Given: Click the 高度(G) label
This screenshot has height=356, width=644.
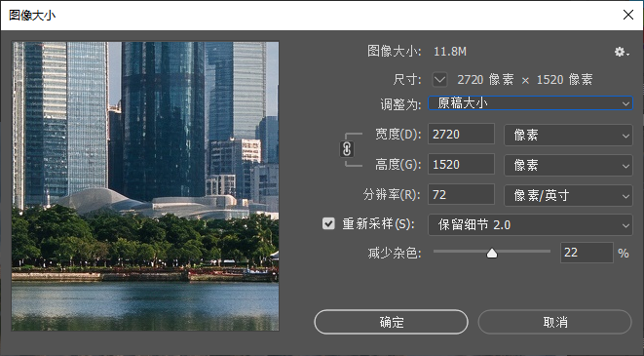Looking at the screenshot, I should [398, 165].
